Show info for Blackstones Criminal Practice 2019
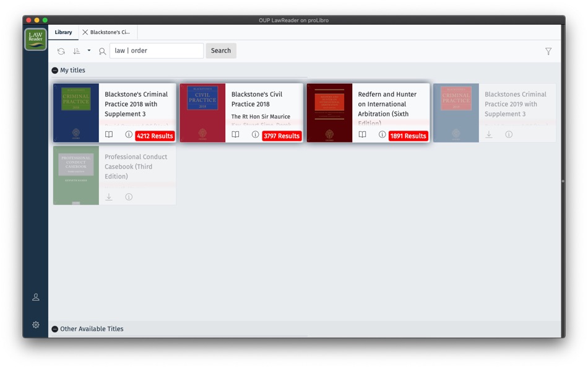The image size is (588, 368). [509, 134]
